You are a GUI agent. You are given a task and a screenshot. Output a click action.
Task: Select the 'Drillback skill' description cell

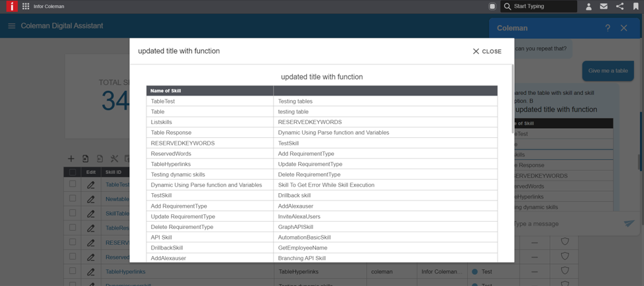pyautogui.click(x=385, y=196)
